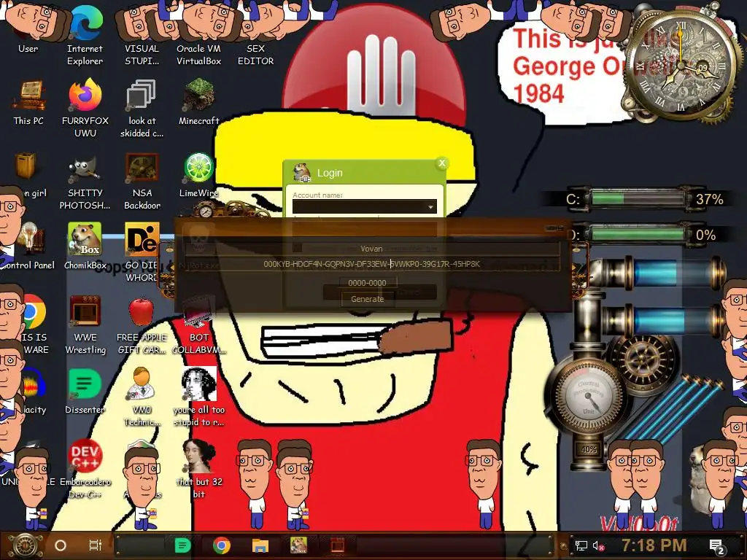Click the C: drive 37% usage bar
This screenshot has height=560, width=747.
click(638, 198)
